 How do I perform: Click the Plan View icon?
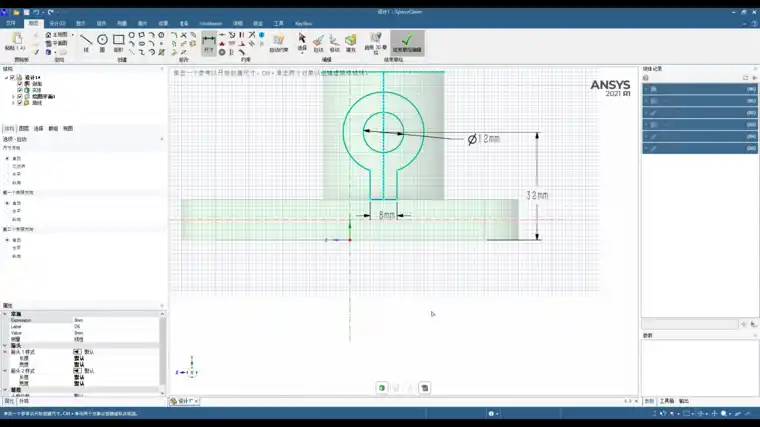(x=48, y=43)
